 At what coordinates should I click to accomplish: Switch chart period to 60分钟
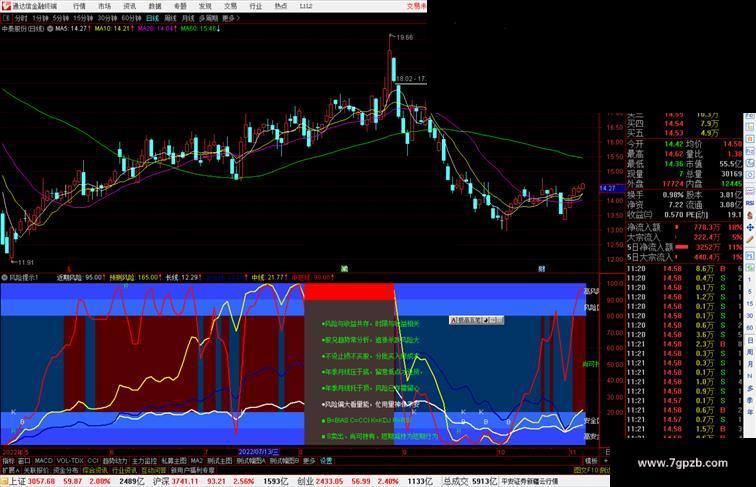coord(131,18)
